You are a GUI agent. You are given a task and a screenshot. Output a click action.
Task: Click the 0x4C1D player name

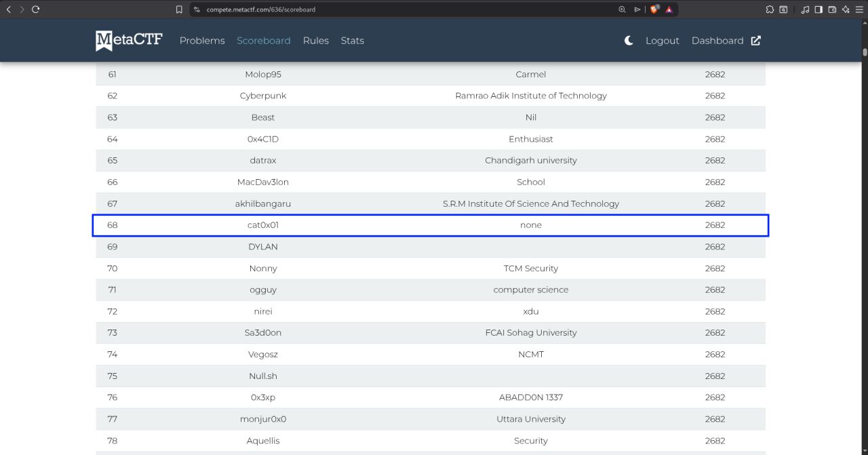pos(263,139)
